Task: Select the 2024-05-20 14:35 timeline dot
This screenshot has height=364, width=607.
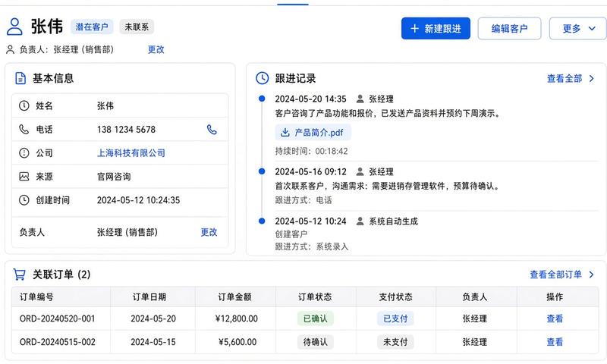Action: click(262, 99)
